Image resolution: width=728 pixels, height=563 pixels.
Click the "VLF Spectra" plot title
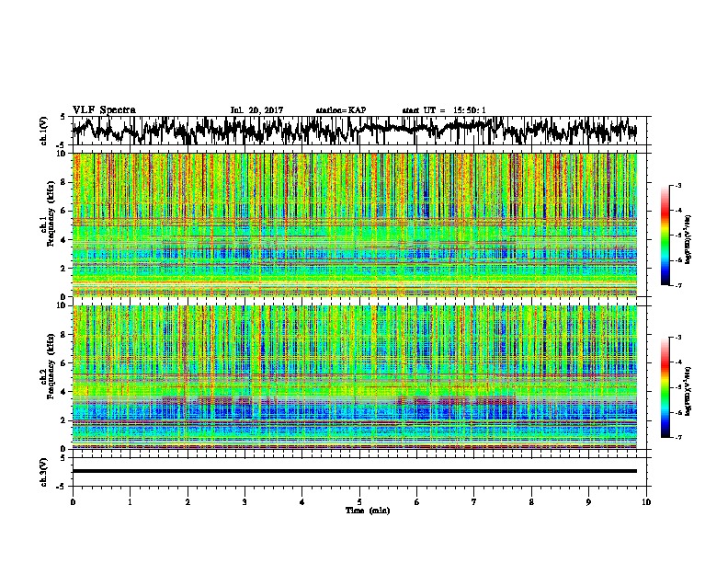[x=104, y=109]
